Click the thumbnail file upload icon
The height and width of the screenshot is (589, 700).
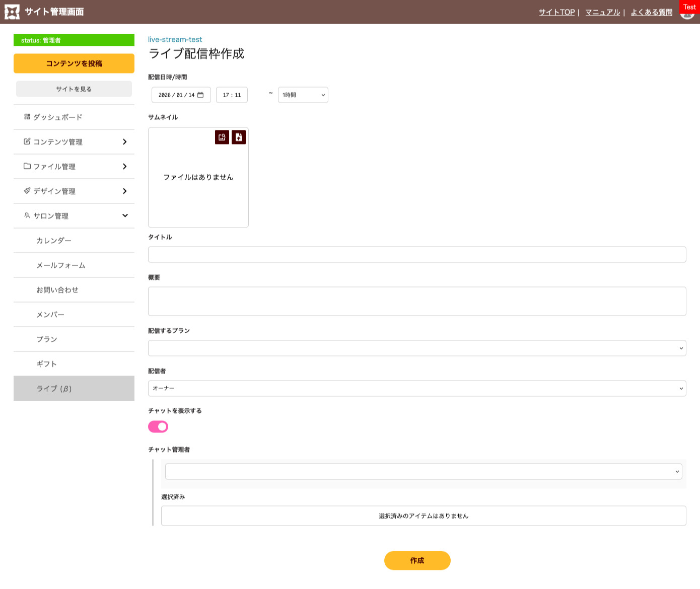point(239,137)
